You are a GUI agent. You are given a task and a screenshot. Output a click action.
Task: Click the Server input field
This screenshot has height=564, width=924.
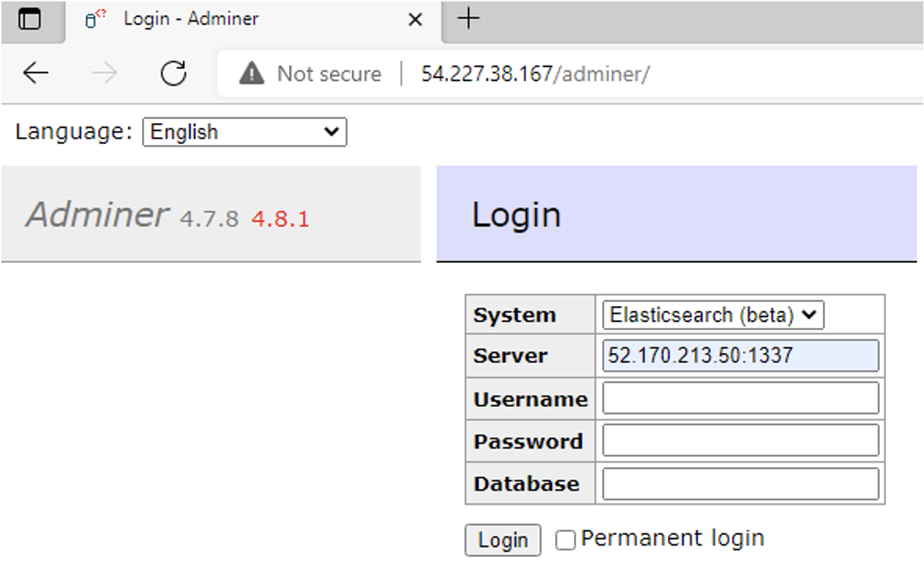pyautogui.click(x=740, y=356)
